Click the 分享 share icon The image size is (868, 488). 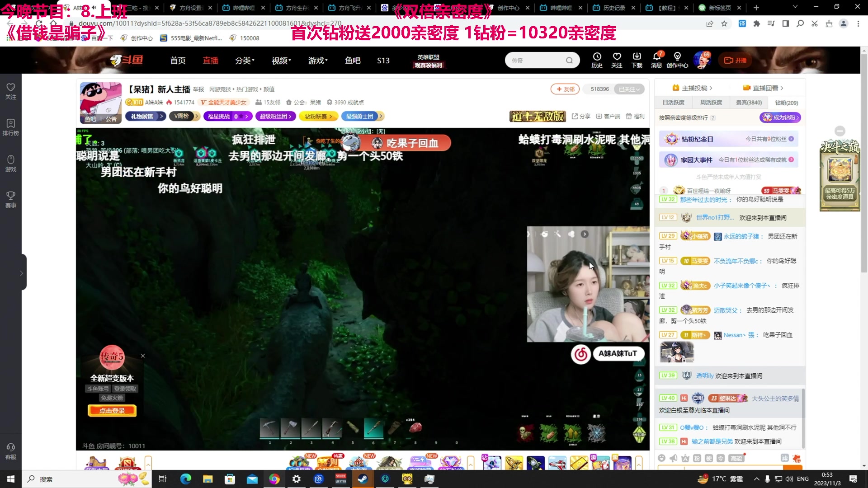coord(581,117)
